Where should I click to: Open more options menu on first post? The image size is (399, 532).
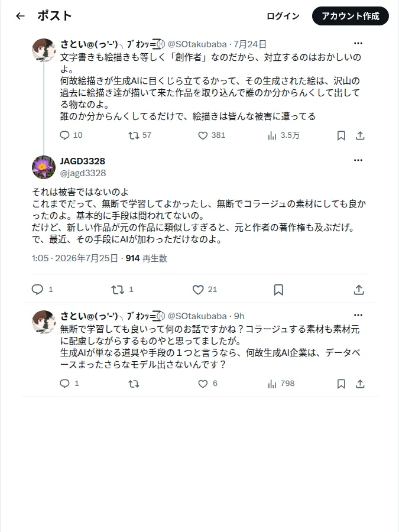pyautogui.click(x=358, y=43)
